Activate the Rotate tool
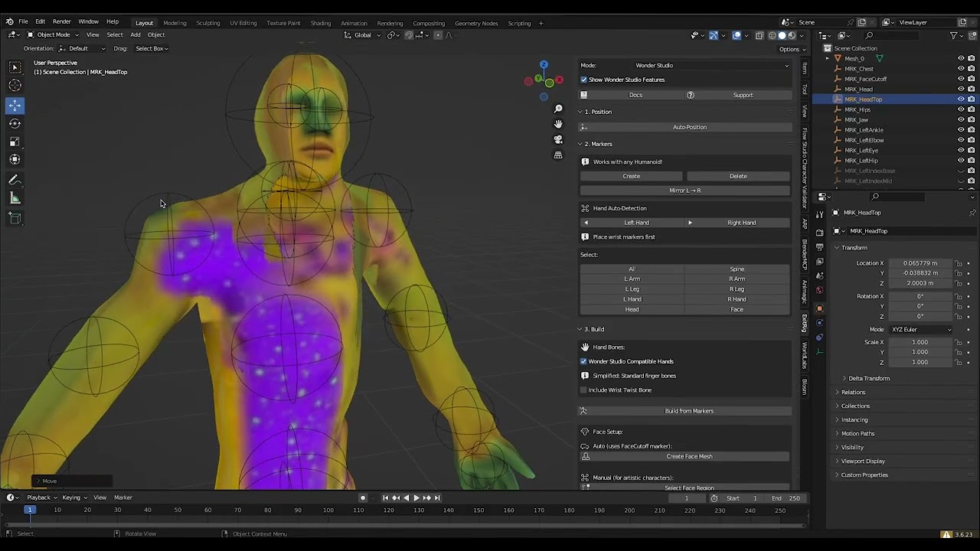 pyautogui.click(x=15, y=123)
